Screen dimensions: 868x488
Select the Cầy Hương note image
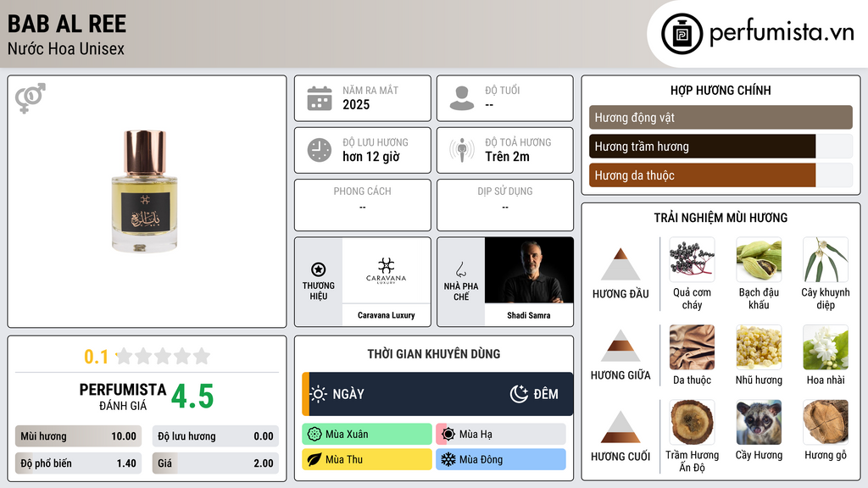tap(759, 423)
